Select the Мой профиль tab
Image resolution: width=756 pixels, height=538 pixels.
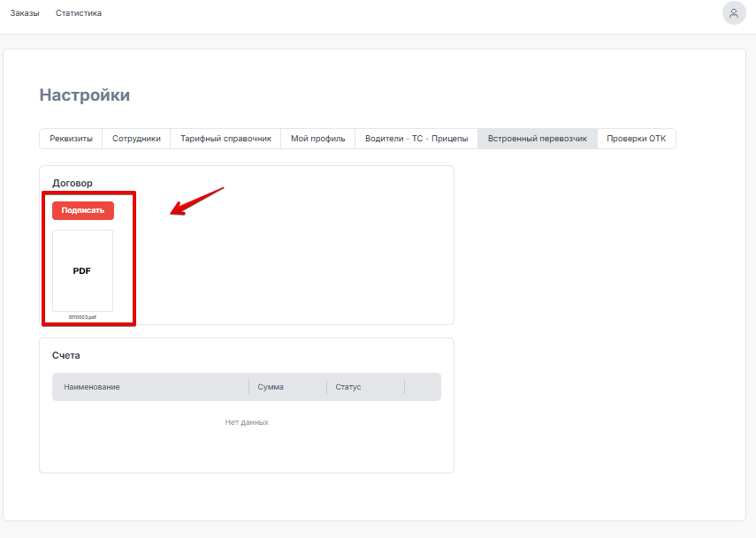pos(317,139)
